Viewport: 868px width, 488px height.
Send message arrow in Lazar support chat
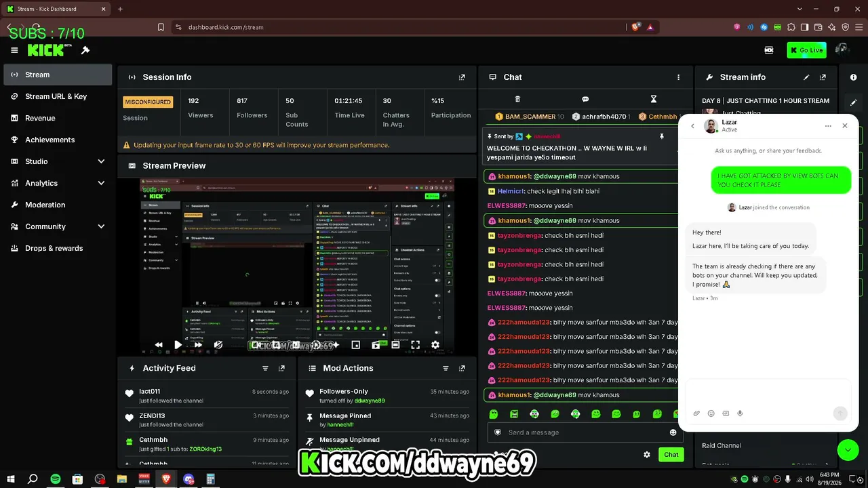[840, 413]
